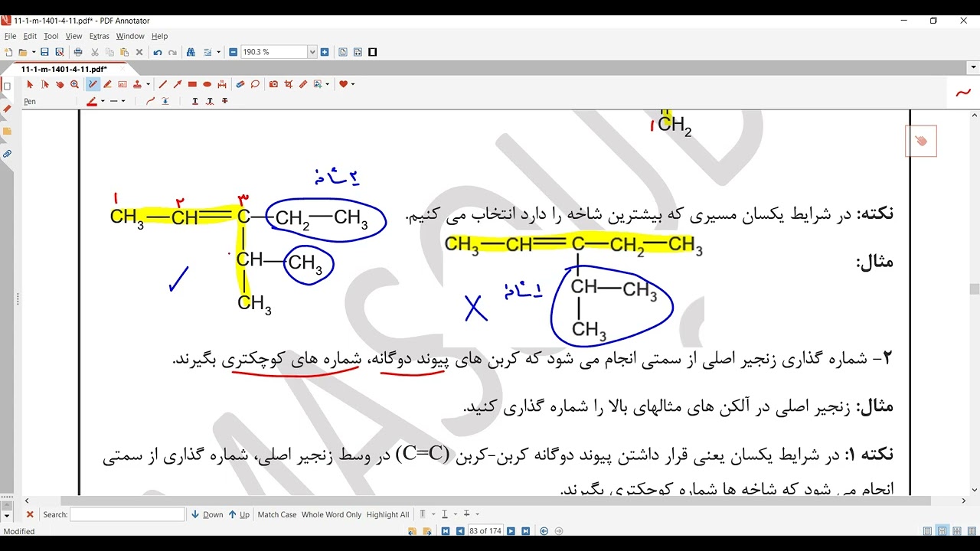Close the search bar
Image resolution: width=980 pixels, height=551 pixels.
click(30, 514)
